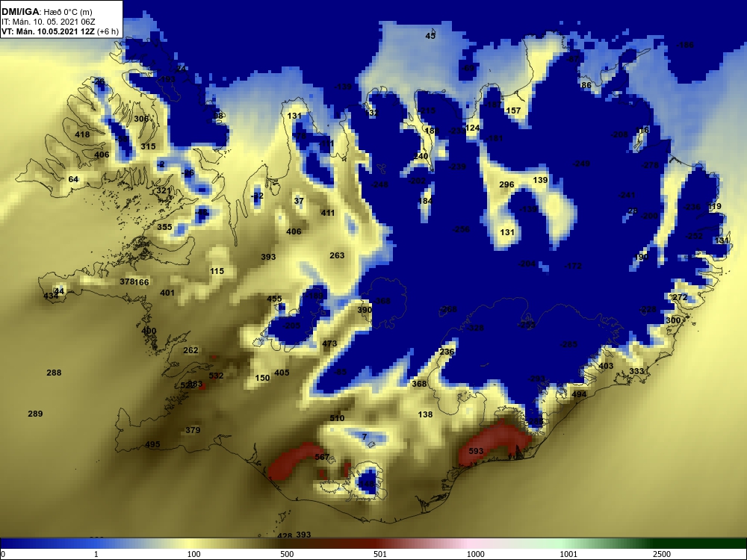The image size is (747, 560).
Task: Click the 'VT: Mán. 10.05.2021 12Z' valid time line
Action: [48, 32]
